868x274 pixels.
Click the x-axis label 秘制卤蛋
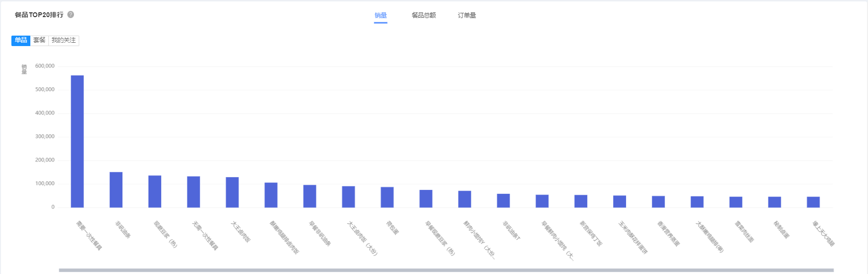click(781, 229)
